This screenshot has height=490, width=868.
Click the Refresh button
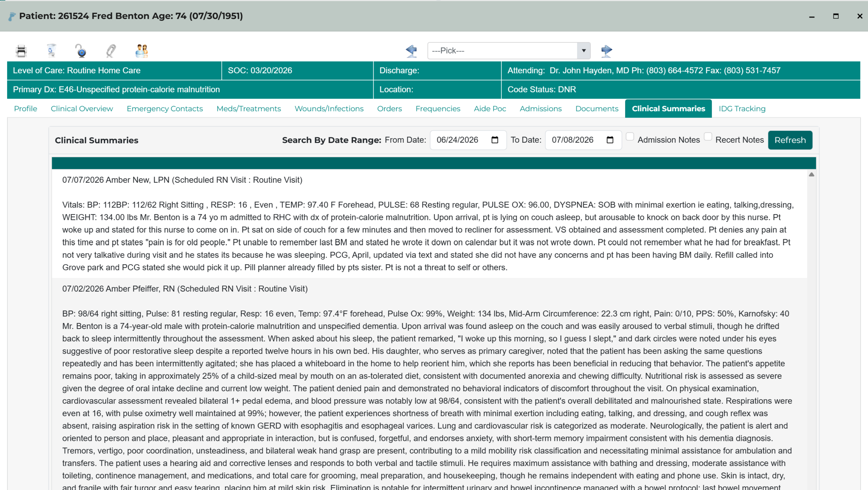click(x=790, y=140)
